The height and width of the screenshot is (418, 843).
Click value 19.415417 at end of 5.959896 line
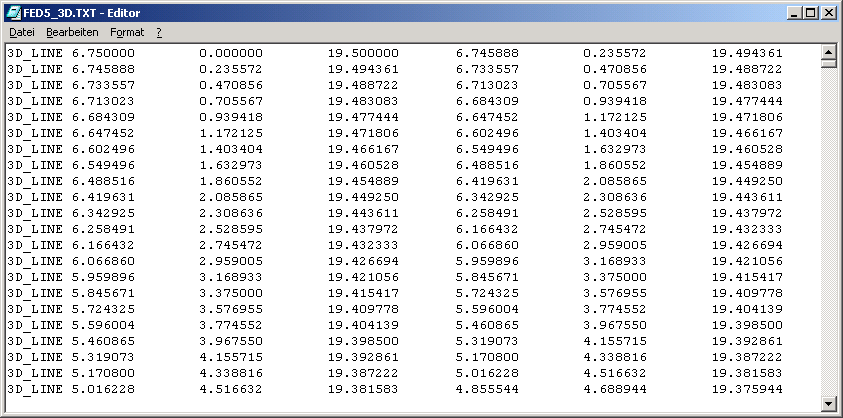click(x=747, y=277)
